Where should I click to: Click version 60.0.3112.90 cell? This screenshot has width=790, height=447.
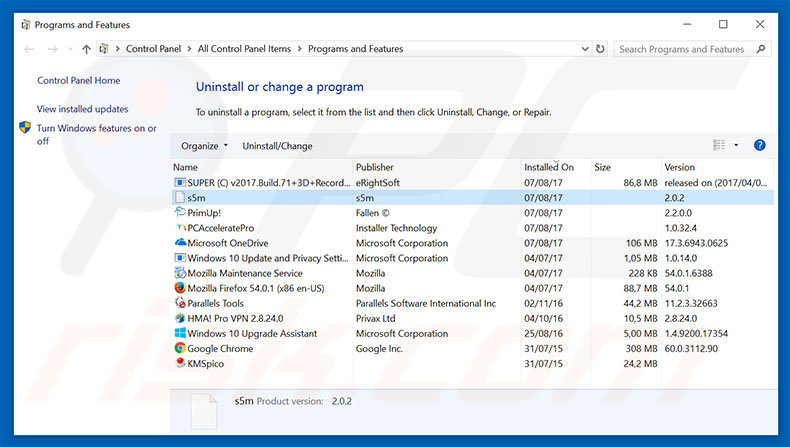click(691, 348)
